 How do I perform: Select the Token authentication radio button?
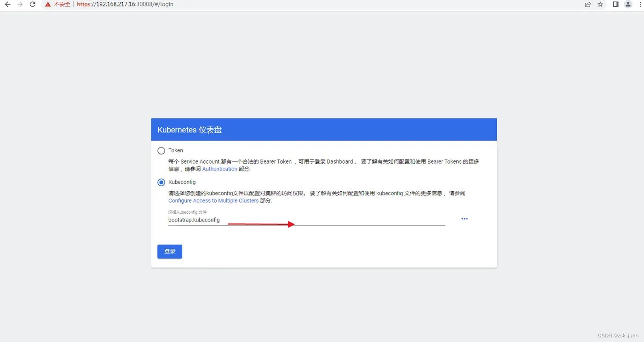(161, 150)
